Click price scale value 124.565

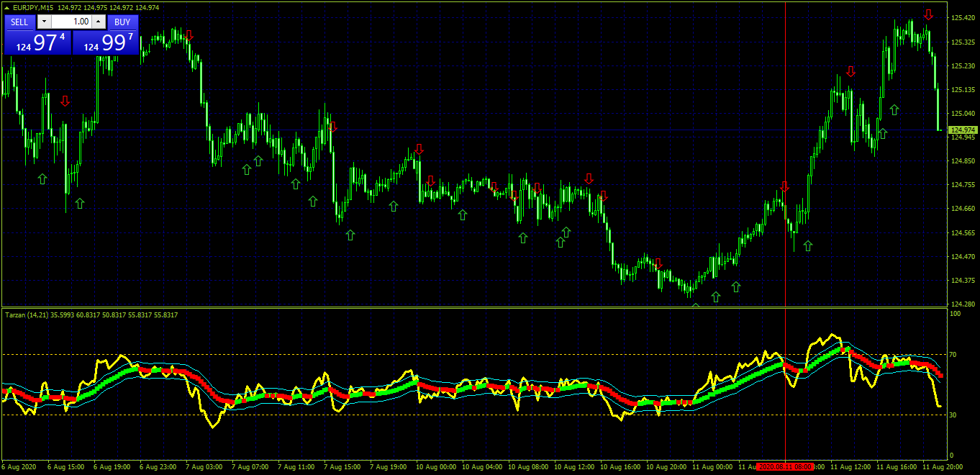tap(962, 232)
